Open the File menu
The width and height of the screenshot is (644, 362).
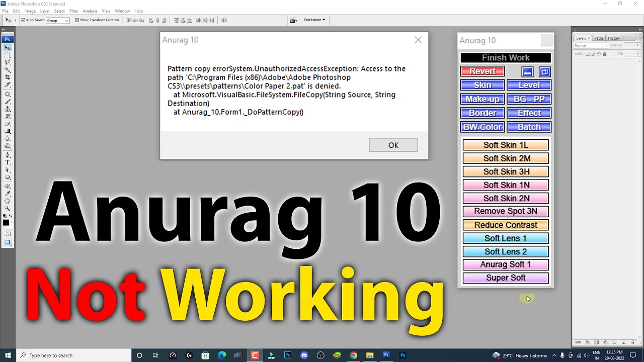click(5, 11)
